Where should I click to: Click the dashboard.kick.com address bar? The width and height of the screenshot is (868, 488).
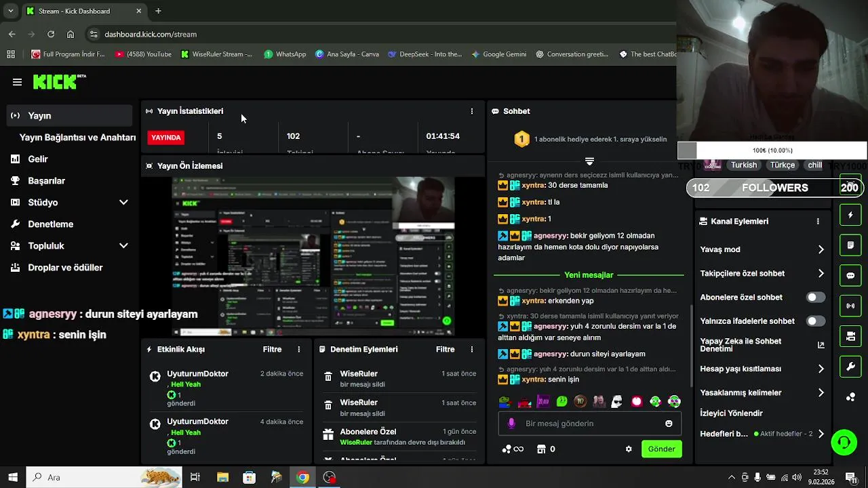tap(380, 34)
